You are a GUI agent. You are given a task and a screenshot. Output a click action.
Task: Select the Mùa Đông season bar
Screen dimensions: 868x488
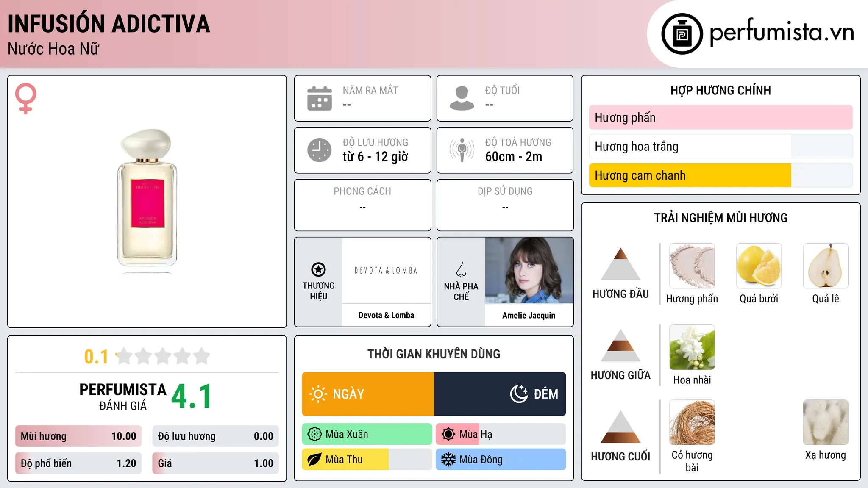tap(501, 460)
